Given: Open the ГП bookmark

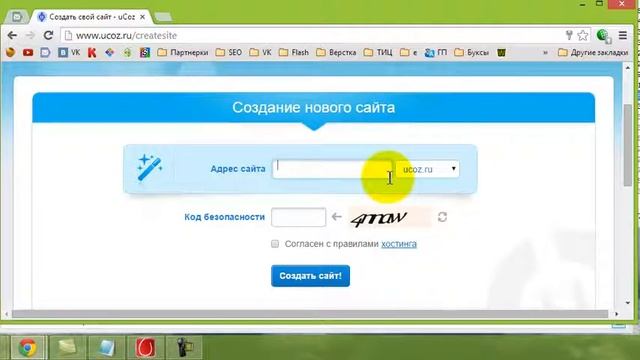Looking at the screenshot, I should pos(436,52).
